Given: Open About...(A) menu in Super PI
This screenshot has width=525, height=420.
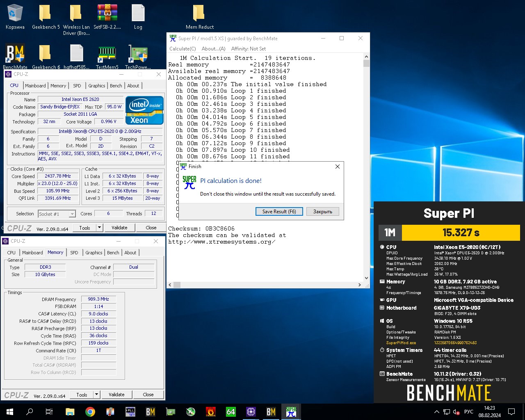Looking at the screenshot, I should click(213, 48).
